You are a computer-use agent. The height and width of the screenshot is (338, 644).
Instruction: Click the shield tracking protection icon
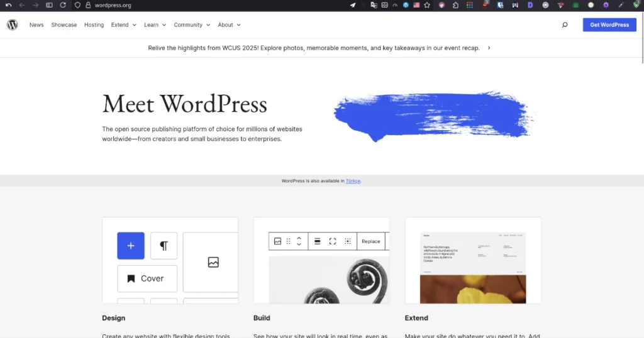[77, 5]
